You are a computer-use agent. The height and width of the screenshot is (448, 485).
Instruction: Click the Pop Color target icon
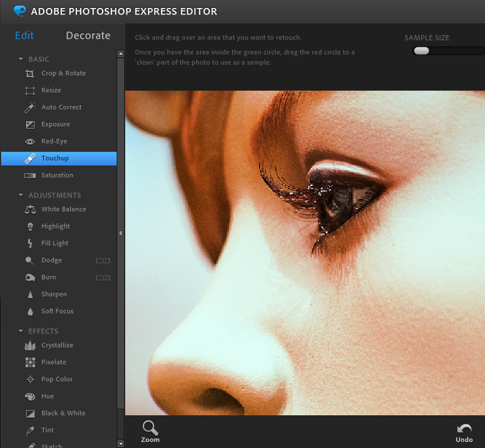[30, 379]
